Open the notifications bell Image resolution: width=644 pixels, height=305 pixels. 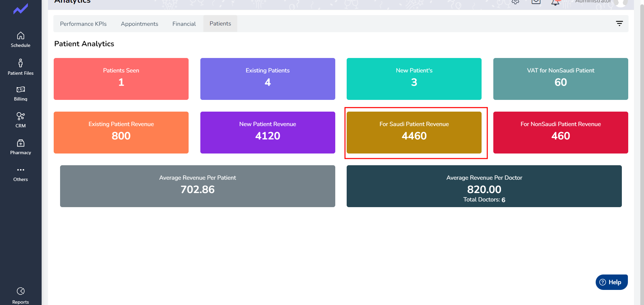coord(555,2)
